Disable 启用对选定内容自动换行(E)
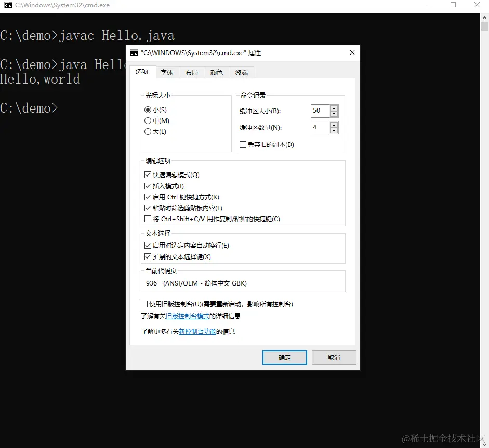489x448 pixels. 148,245
